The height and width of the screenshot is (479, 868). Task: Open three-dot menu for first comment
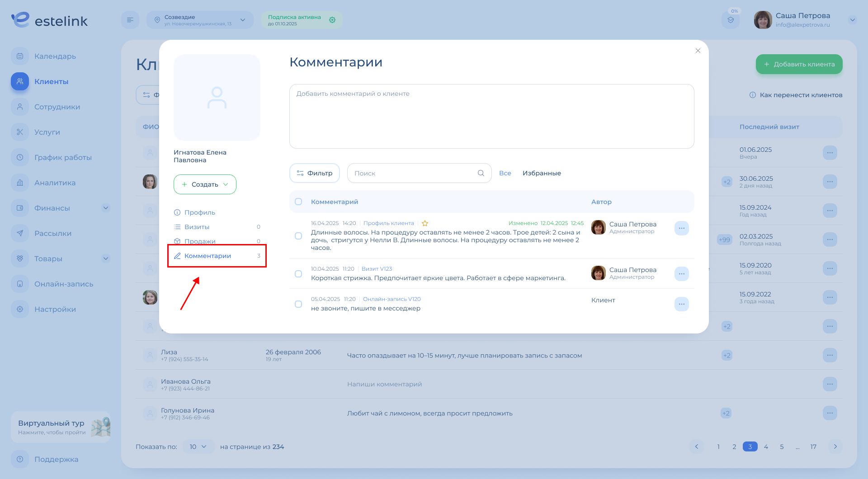(681, 228)
